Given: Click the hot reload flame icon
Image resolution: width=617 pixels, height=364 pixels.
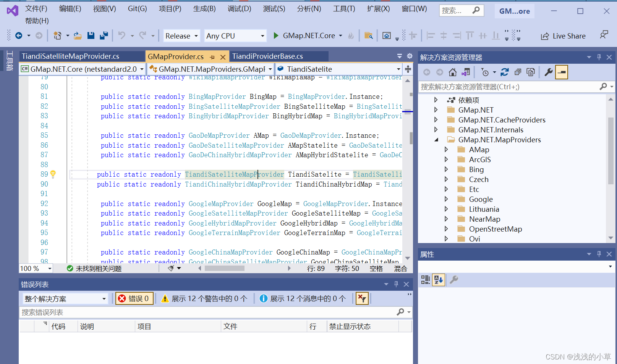Looking at the screenshot, I should 351,36.
